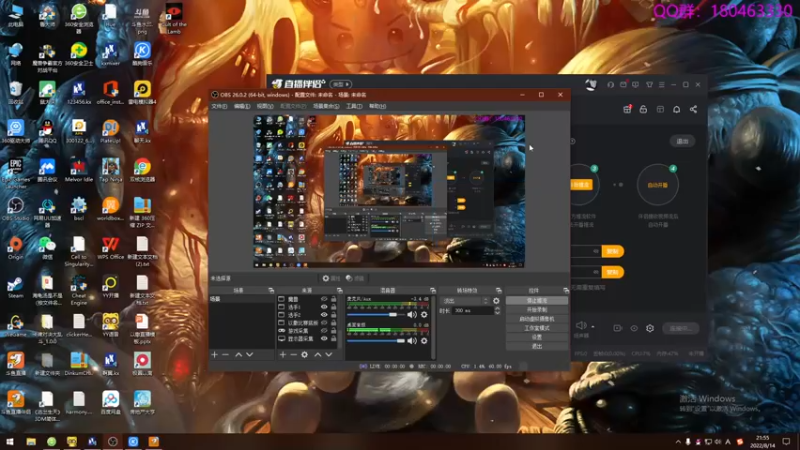Show the first source in the Sources list

pyautogui.click(x=323, y=299)
